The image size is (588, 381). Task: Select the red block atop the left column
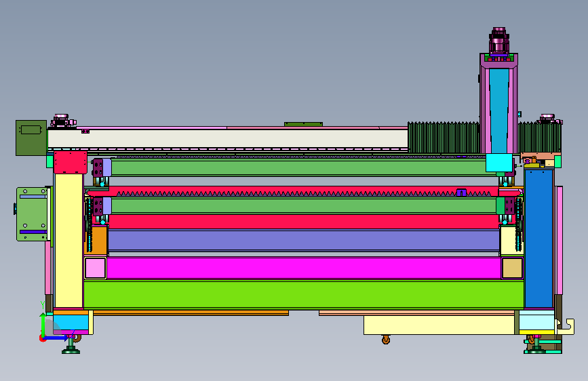(x=71, y=162)
